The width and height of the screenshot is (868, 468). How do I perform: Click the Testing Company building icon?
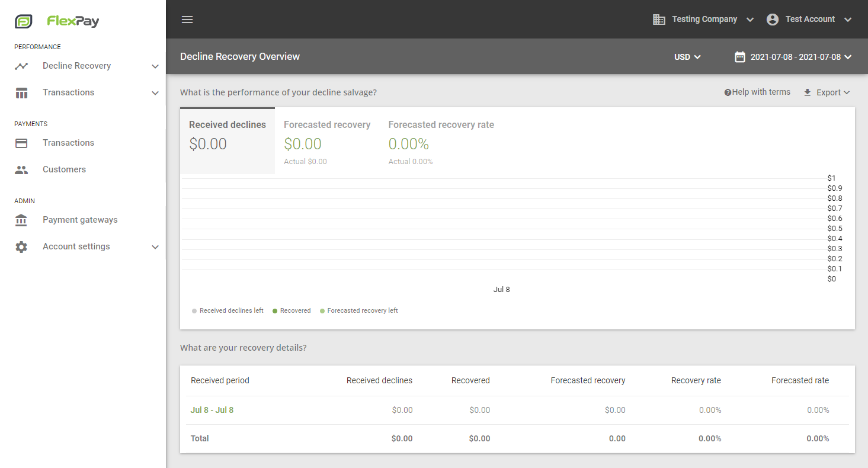(658, 19)
